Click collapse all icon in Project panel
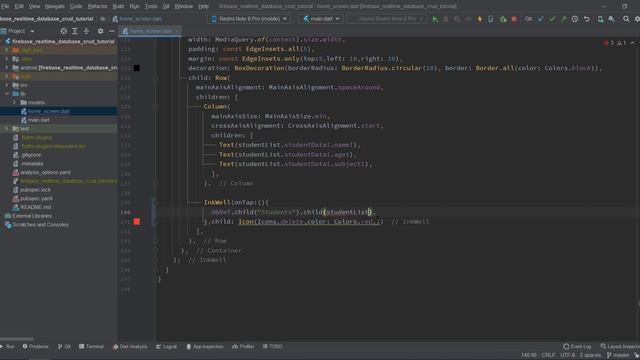640x360 pixels. pyautogui.click(x=86, y=31)
